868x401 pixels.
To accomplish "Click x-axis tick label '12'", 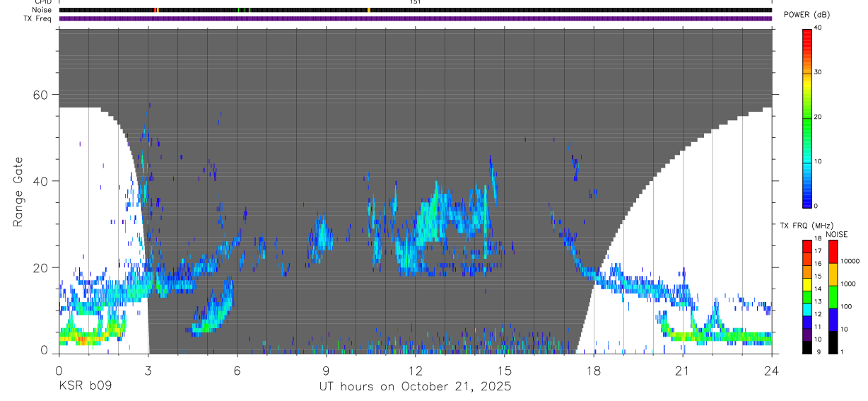I will 415,371.
